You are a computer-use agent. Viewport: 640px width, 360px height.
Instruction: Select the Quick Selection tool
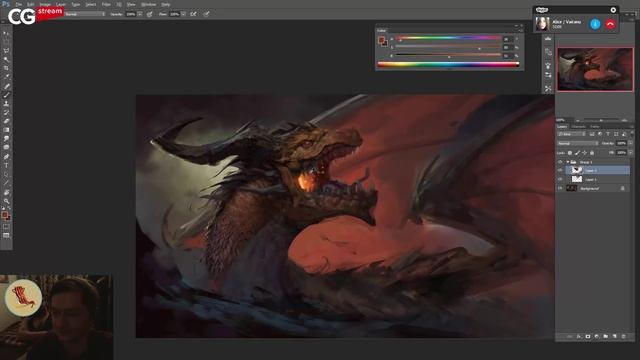pos(6,60)
